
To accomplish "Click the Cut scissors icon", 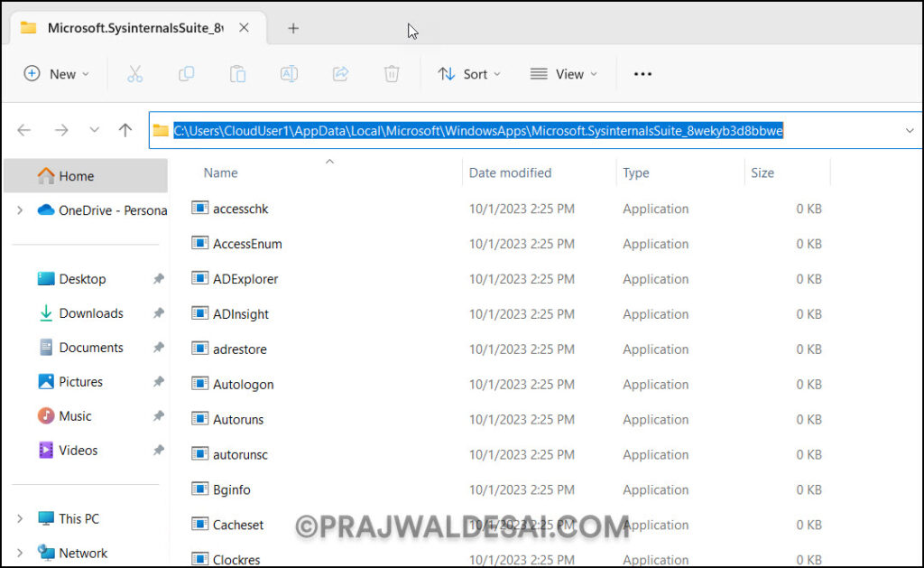I will (135, 74).
